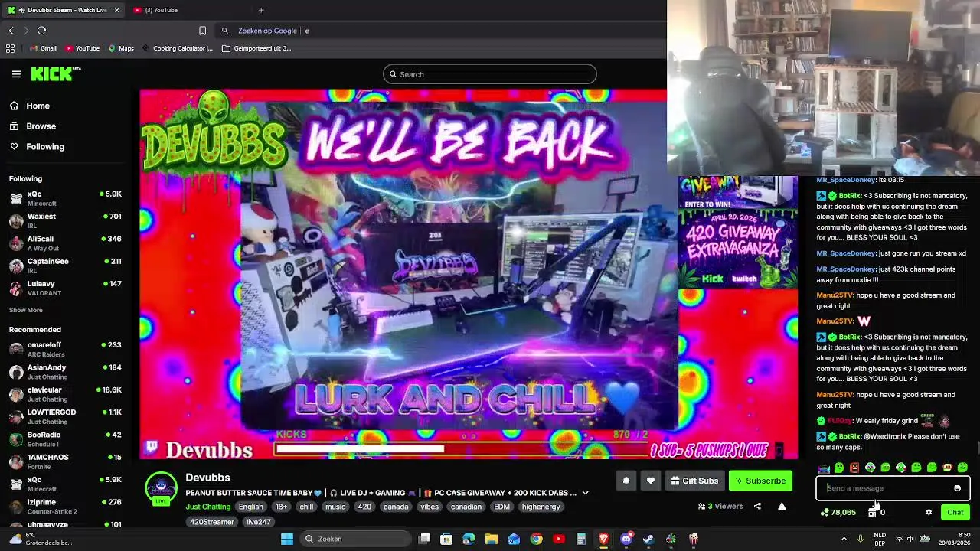Open Following in sidebar
The image size is (980, 551).
click(37, 146)
